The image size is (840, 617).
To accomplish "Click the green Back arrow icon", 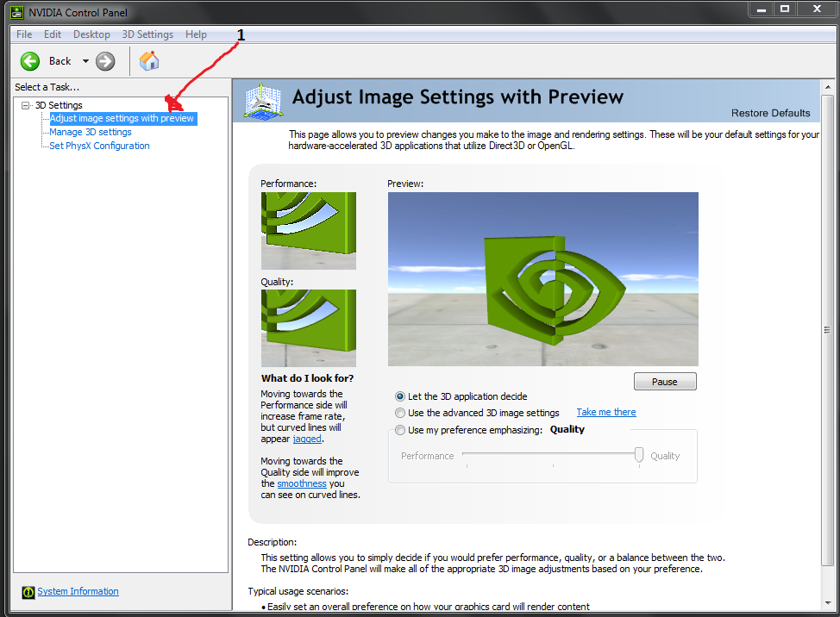I will click(x=30, y=61).
